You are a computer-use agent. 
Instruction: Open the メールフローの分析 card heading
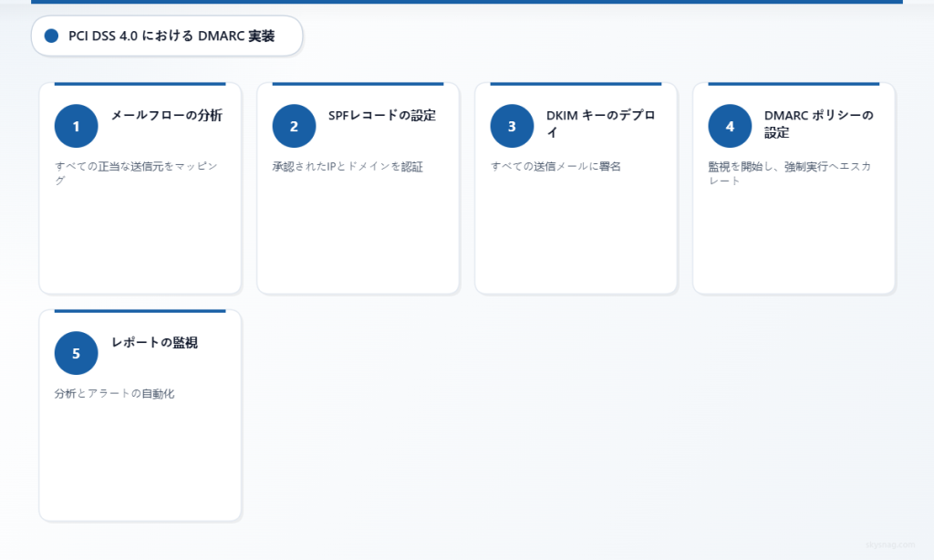(167, 116)
